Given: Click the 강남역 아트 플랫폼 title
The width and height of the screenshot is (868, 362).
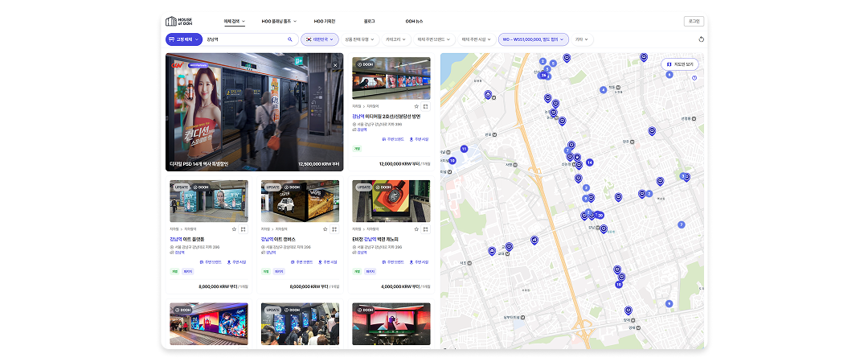Looking at the screenshot, I should pyautogui.click(x=187, y=239).
